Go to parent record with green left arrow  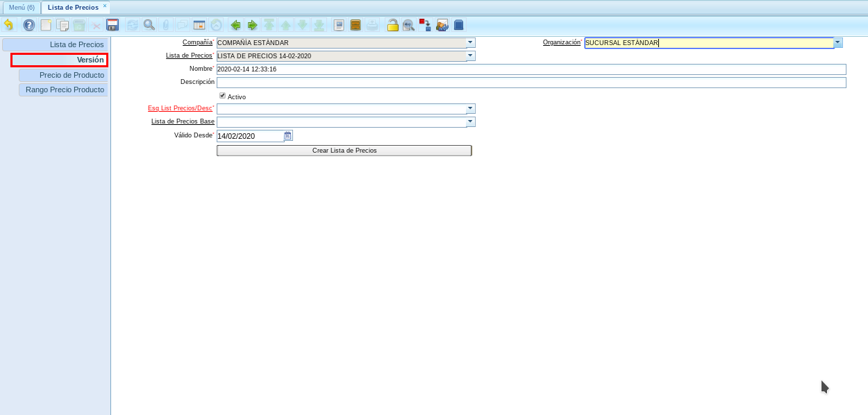(235, 25)
